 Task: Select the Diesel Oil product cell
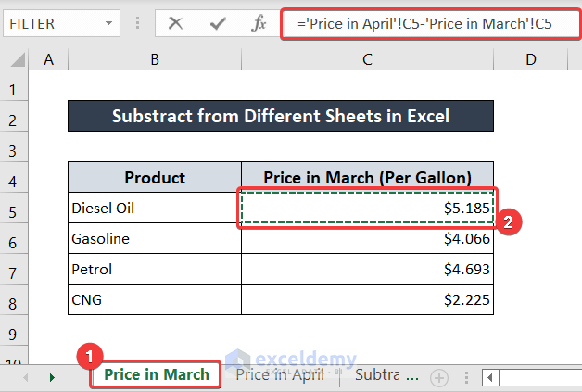[155, 209]
